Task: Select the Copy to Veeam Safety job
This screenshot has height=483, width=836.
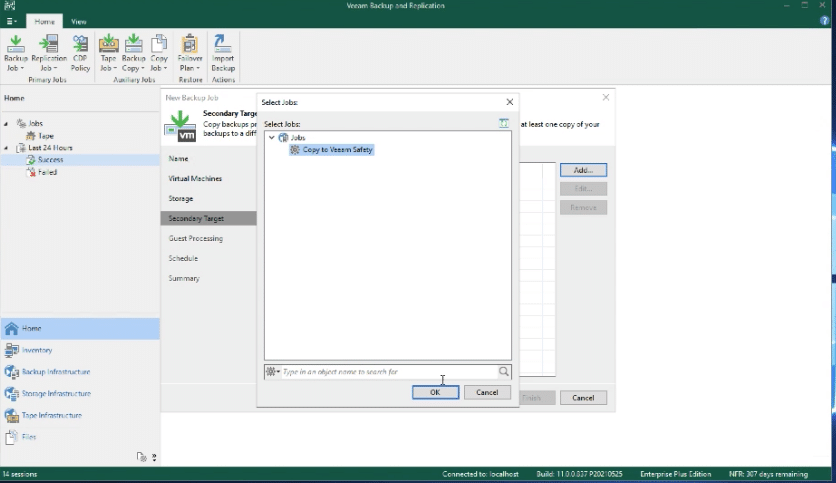Action: 337,150
